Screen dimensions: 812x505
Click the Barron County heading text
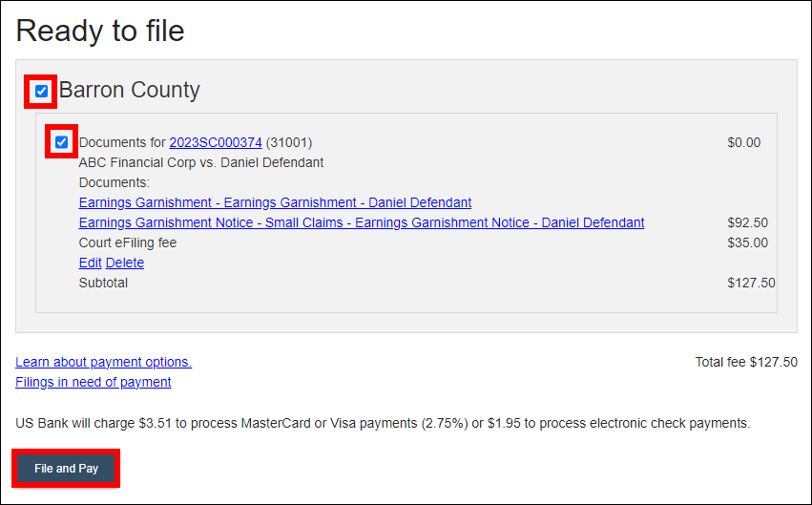click(130, 91)
